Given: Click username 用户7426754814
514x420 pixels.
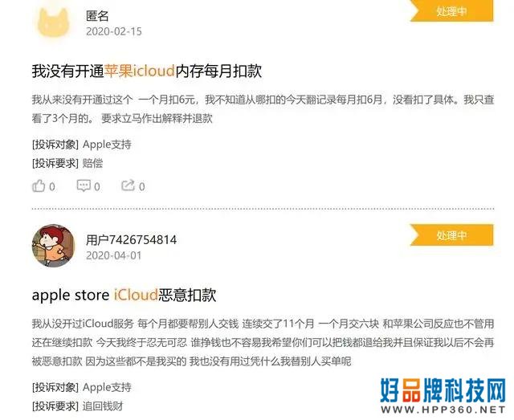Looking at the screenshot, I should click(x=131, y=240).
